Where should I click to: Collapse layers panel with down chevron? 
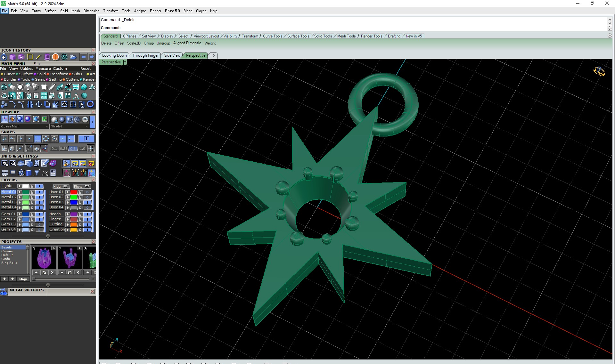(x=48, y=236)
